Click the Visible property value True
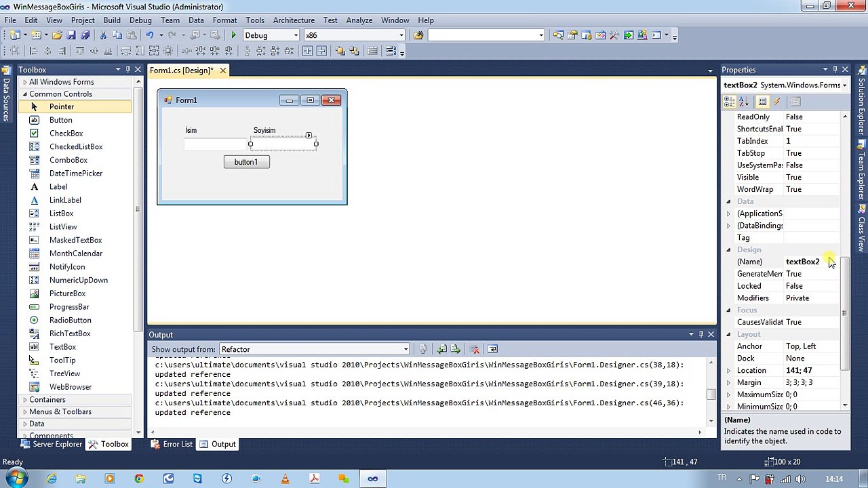The width and height of the screenshot is (868, 488). coord(812,178)
